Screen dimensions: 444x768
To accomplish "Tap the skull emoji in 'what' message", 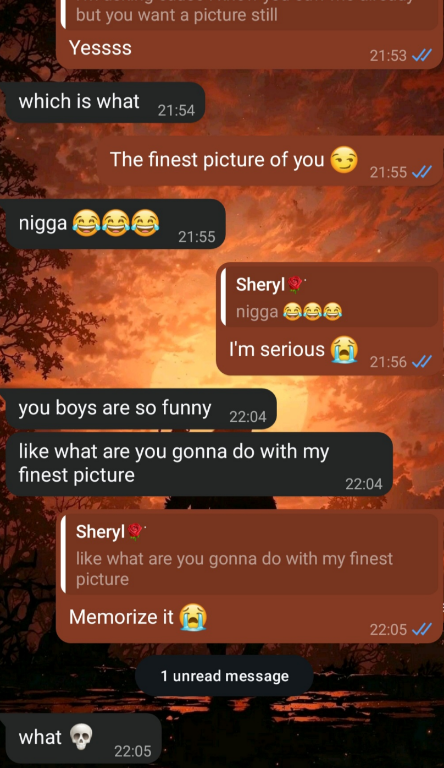I will pos(81,737).
